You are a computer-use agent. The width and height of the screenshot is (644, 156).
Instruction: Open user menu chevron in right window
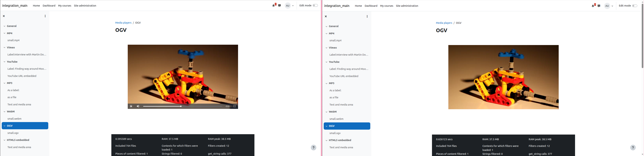[x=612, y=6]
